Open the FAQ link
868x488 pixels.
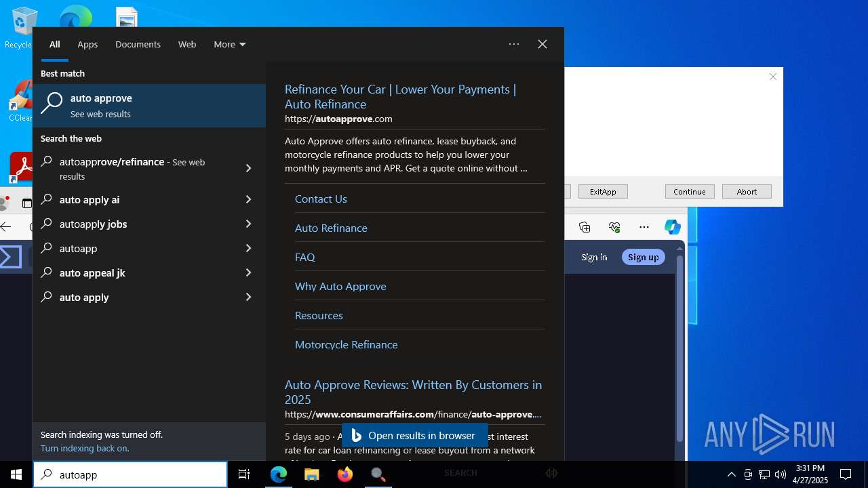tap(305, 257)
